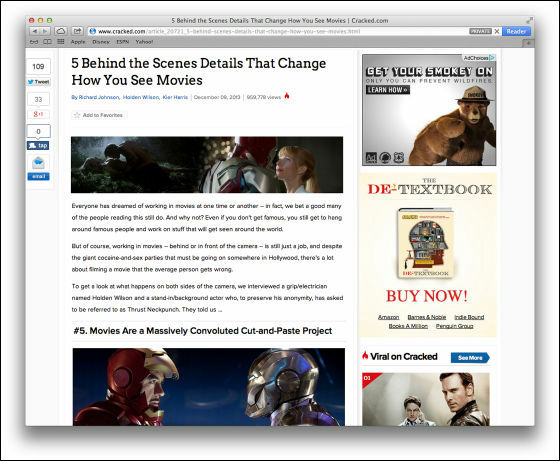Click the site globe icon in address bar
This screenshot has width=560, height=461.
(92, 31)
